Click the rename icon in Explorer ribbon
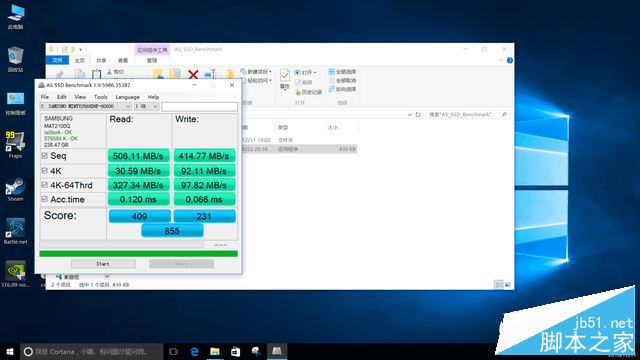 click(x=210, y=74)
